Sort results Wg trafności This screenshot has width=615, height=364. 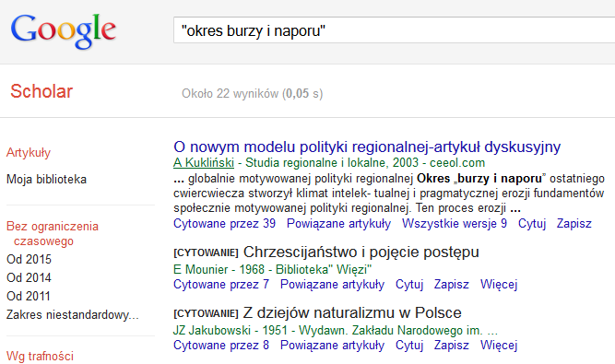(40, 356)
